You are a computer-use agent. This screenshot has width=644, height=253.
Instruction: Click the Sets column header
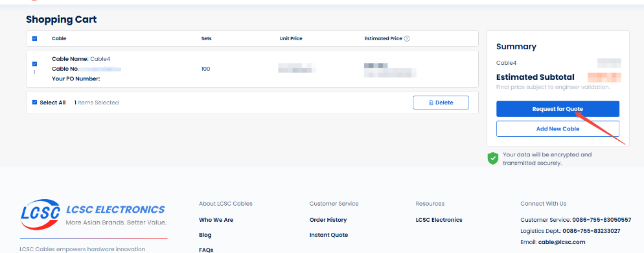coord(206,39)
